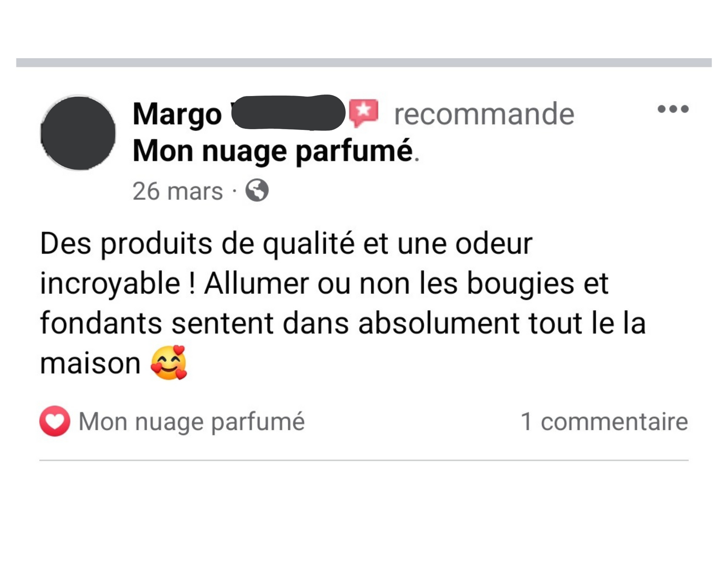Click the heart love reaction icon
The height and width of the screenshot is (582, 728).
55,421
